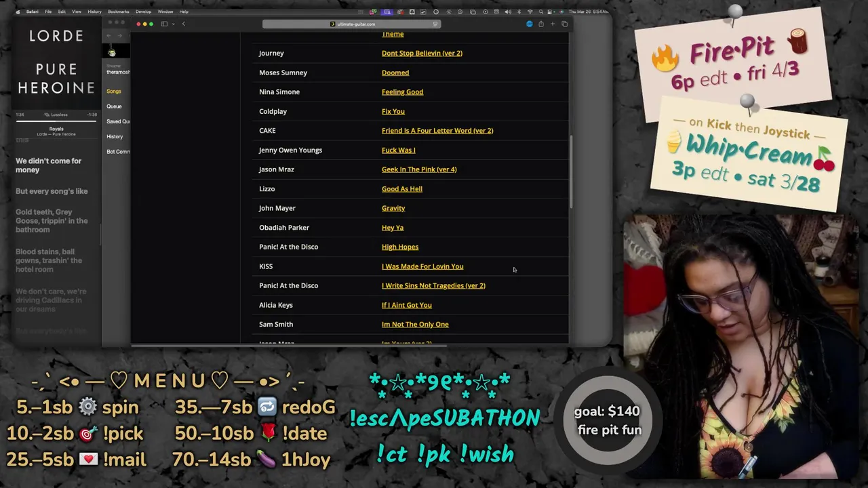
Task: Click artist name Lizzo
Action: point(267,188)
